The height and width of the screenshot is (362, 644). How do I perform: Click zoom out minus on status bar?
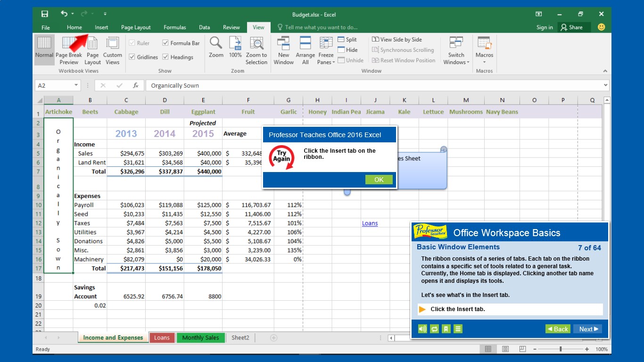[534, 349]
